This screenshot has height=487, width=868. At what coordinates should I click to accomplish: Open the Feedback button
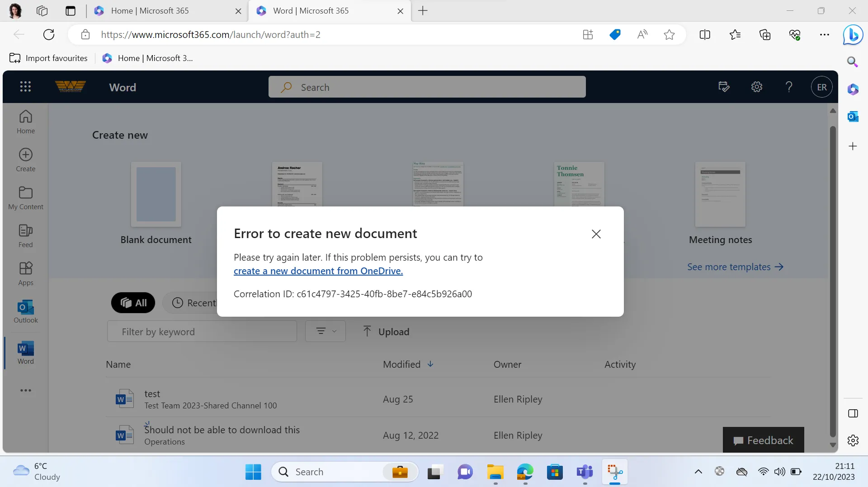coord(763,440)
